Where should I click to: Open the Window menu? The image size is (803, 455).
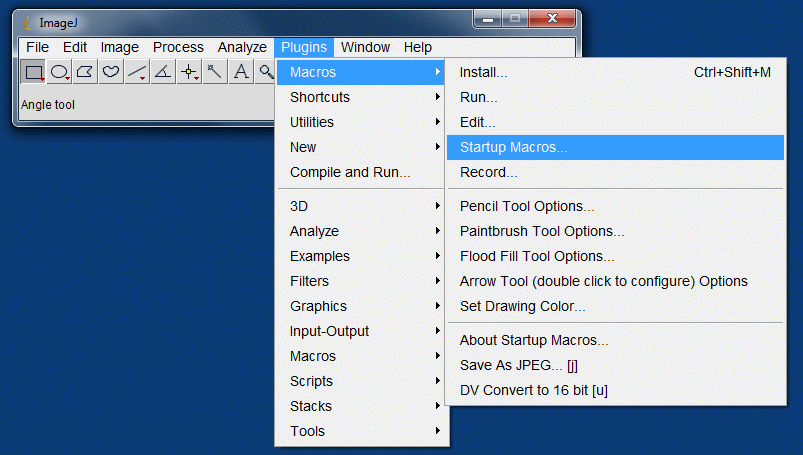[365, 47]
